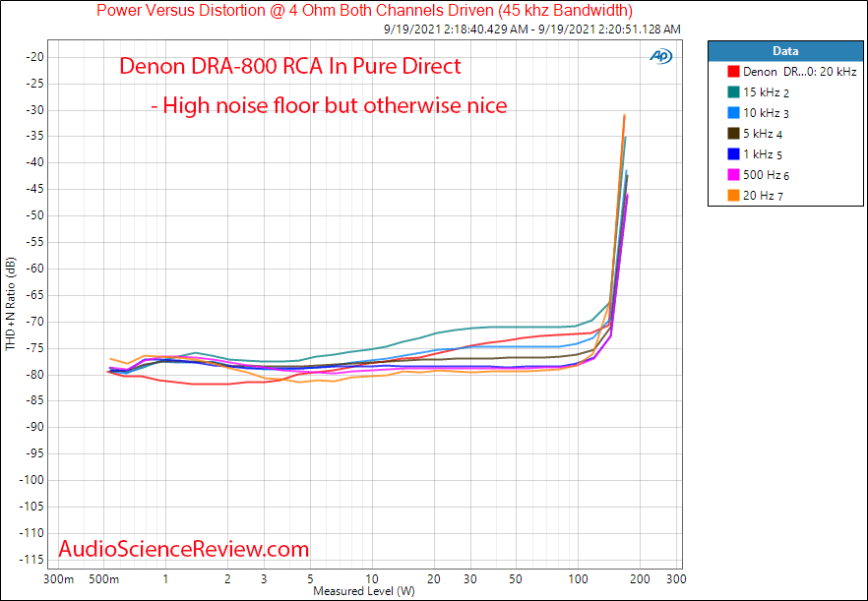This screenshot has height=601, width=868.
Task: Select the red 20 kHz legend swatch
Action: coord(733,72)
